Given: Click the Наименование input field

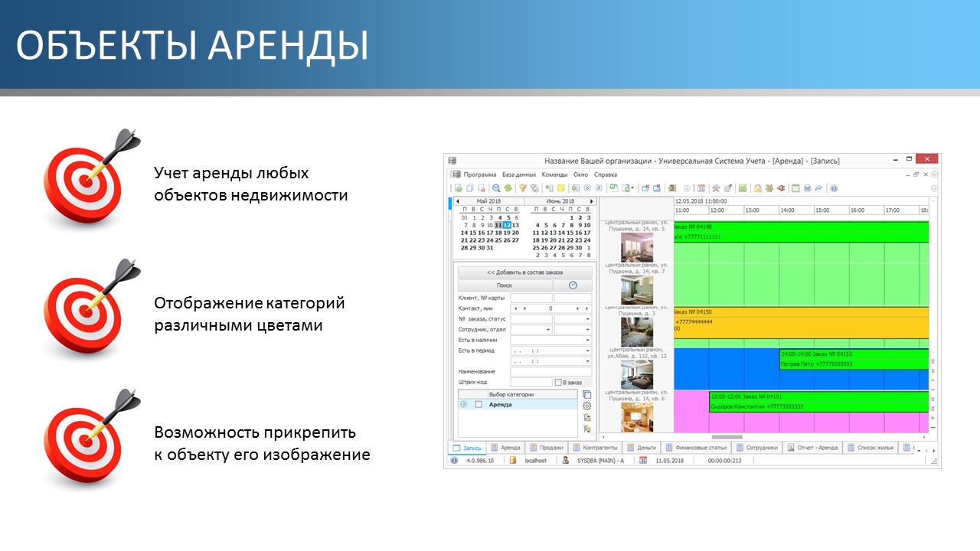Looking at the screenshot, I should point(550,371).
